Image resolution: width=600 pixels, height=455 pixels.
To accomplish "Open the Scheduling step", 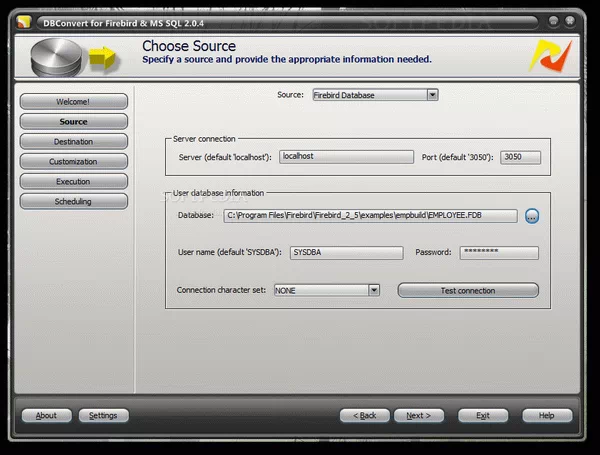I will click(x=73, y=201).
